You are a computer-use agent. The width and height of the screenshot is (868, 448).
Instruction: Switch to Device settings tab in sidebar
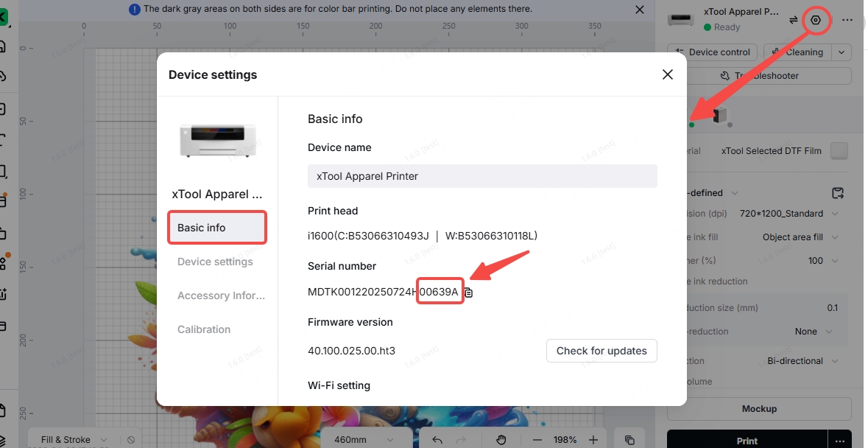(x=215, y=262)
